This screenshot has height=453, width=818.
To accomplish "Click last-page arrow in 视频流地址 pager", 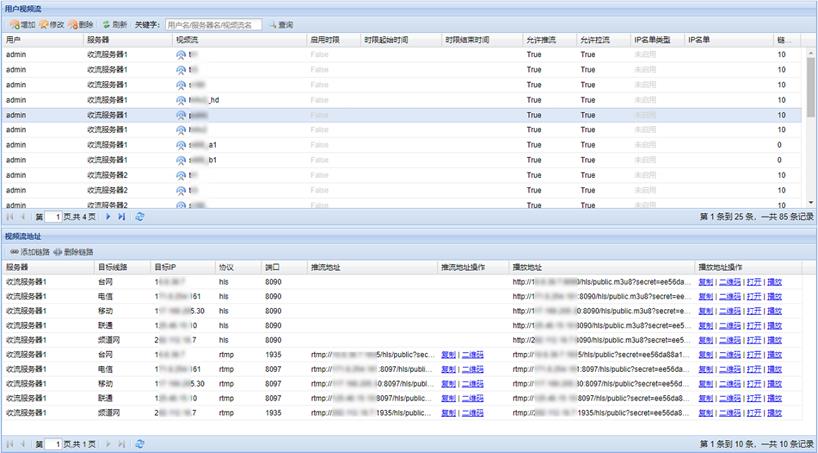I will (122, 444).
